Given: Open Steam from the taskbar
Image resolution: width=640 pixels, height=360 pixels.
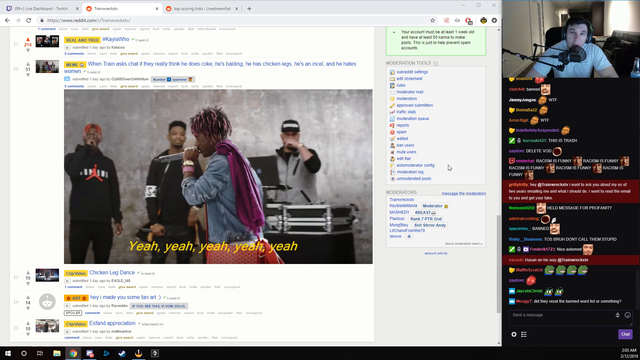Looking at the screenshot, I should point(122,353).
